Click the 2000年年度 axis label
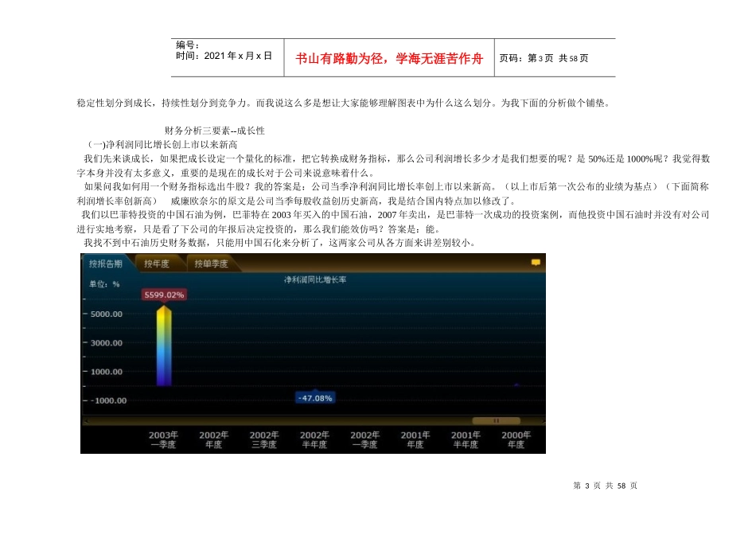Image resolution: width=756 pixels, height=535 pixels. point(516,439)
